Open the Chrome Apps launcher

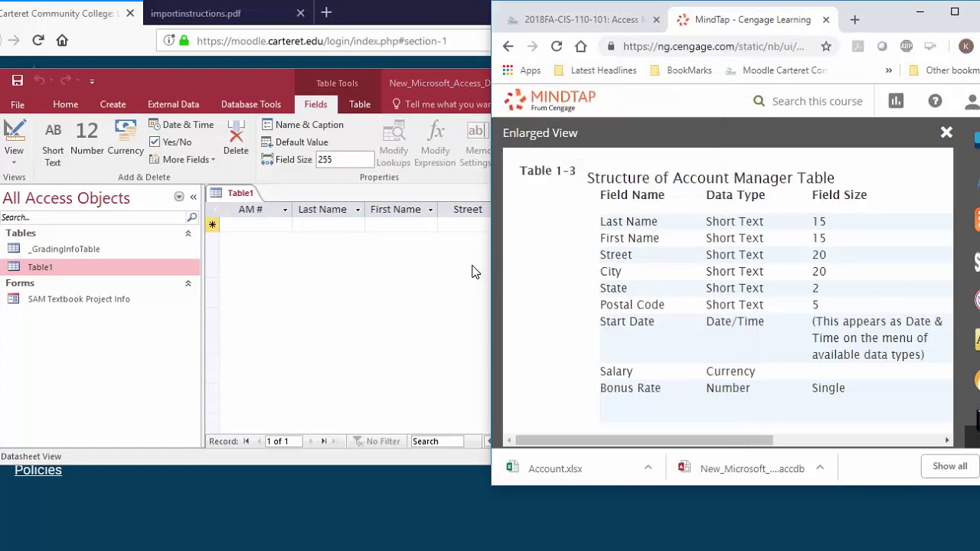coord(521,70)
